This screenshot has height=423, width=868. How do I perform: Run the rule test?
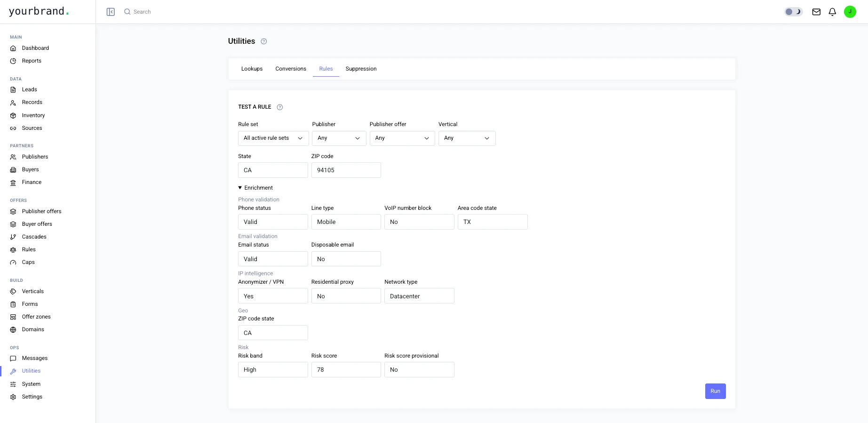tap(715, 391)
